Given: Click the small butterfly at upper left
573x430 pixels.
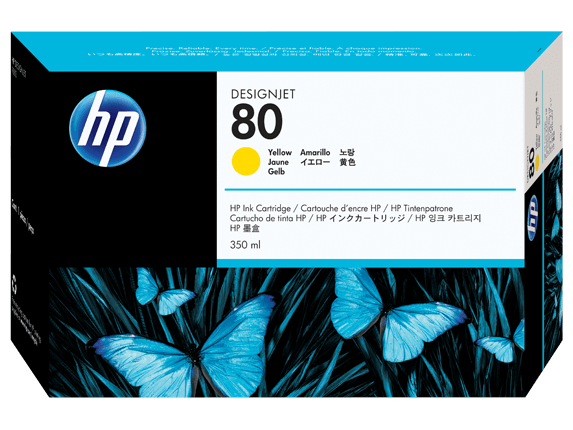Looking at the screenshot, I should (x=163, y=291).
